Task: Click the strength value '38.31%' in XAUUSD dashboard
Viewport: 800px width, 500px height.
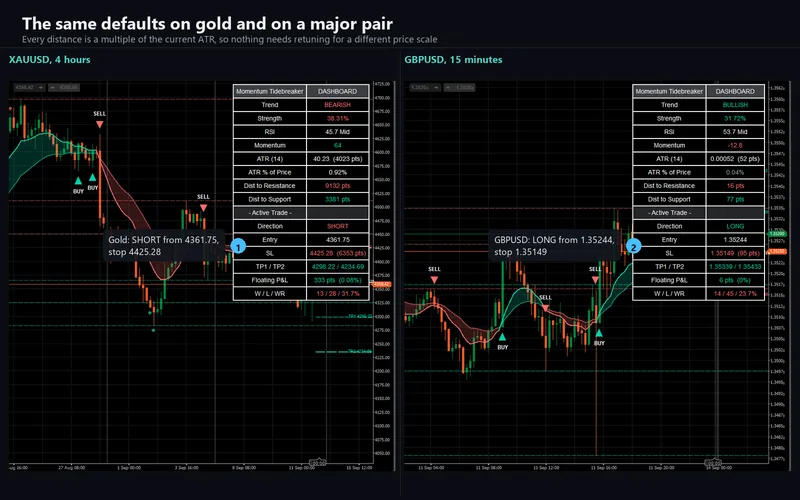Action: (337, 118)
